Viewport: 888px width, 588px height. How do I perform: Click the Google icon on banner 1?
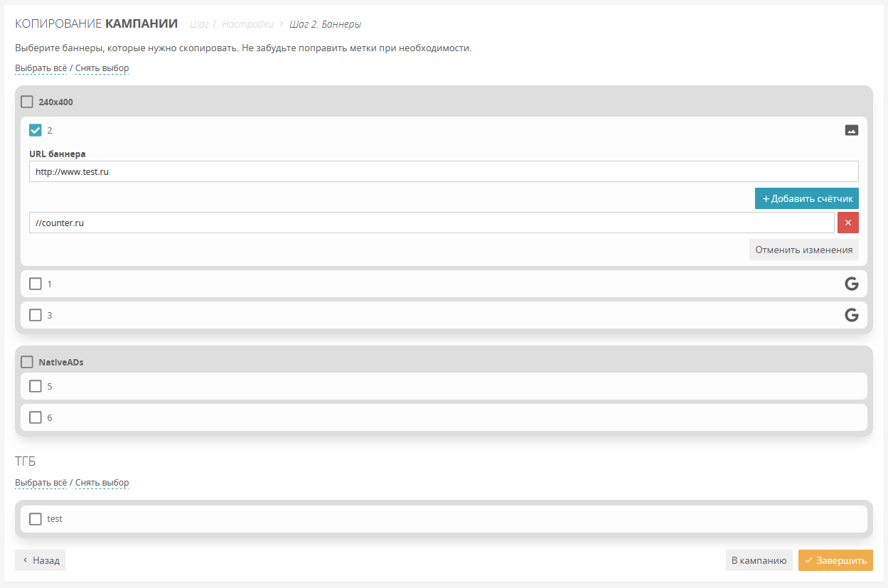pos(851,284)
